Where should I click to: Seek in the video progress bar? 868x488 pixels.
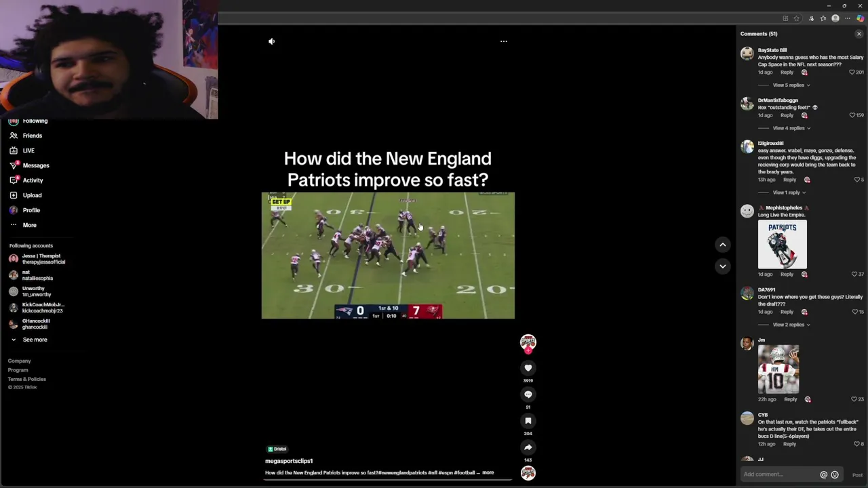coord(389,479)
